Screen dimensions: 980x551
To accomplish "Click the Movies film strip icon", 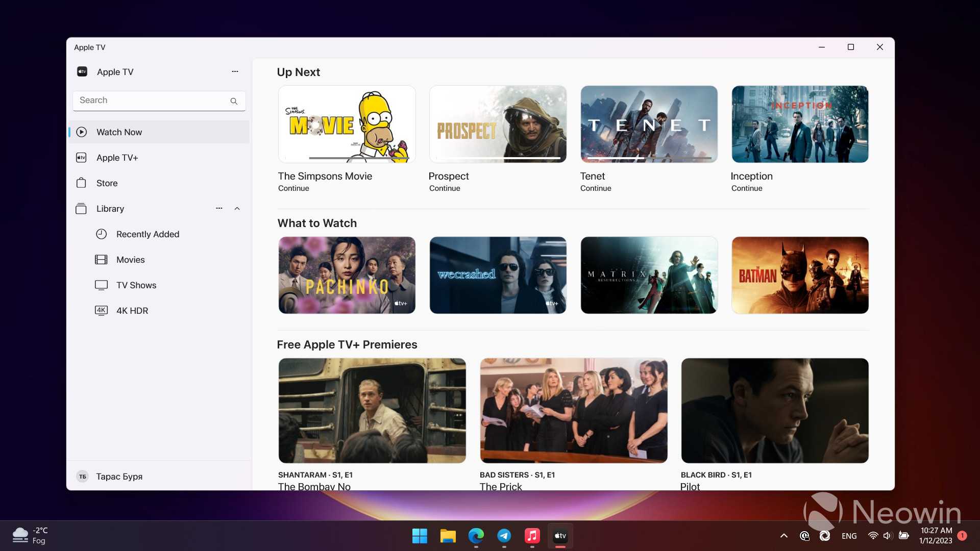I will 102,260.
